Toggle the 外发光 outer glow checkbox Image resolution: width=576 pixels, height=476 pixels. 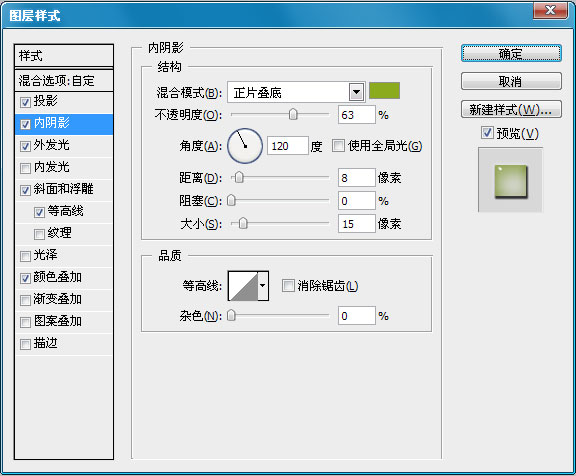(25, 146)
